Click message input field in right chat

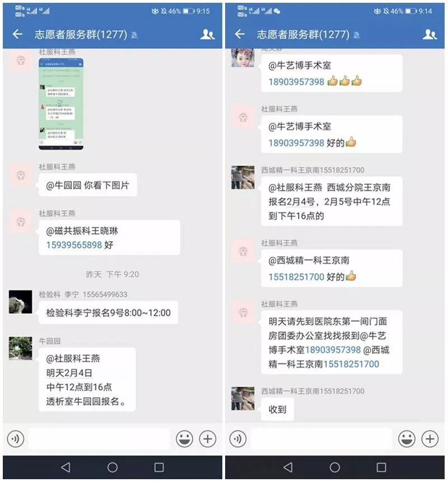[321, 439]
